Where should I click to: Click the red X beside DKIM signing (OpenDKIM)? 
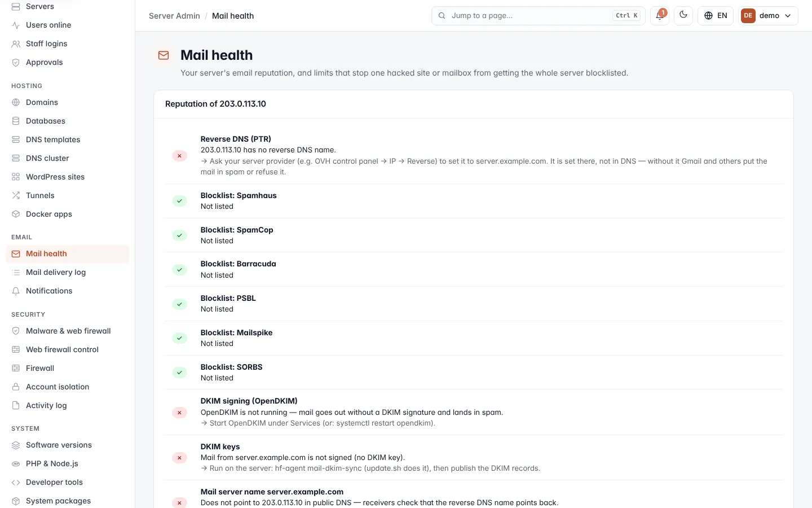coord(179,413)
